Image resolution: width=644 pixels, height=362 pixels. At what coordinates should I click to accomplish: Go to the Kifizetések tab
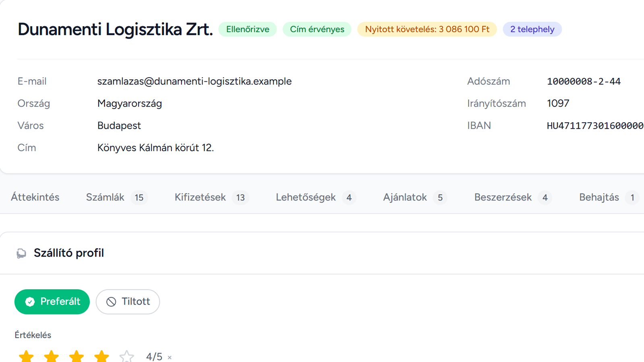pyautogui.click(x=212, y=197)
